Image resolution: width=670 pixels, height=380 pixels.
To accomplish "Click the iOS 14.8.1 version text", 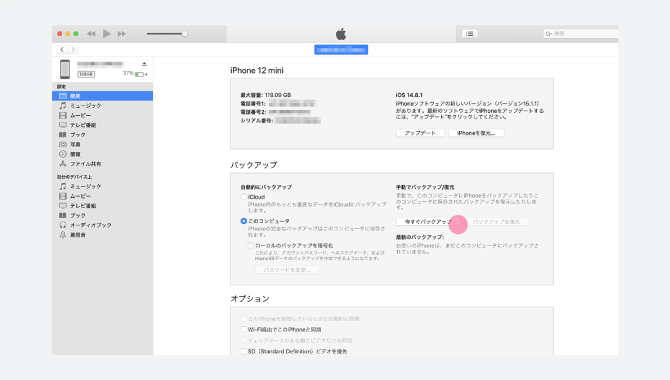I will (409, 95).
